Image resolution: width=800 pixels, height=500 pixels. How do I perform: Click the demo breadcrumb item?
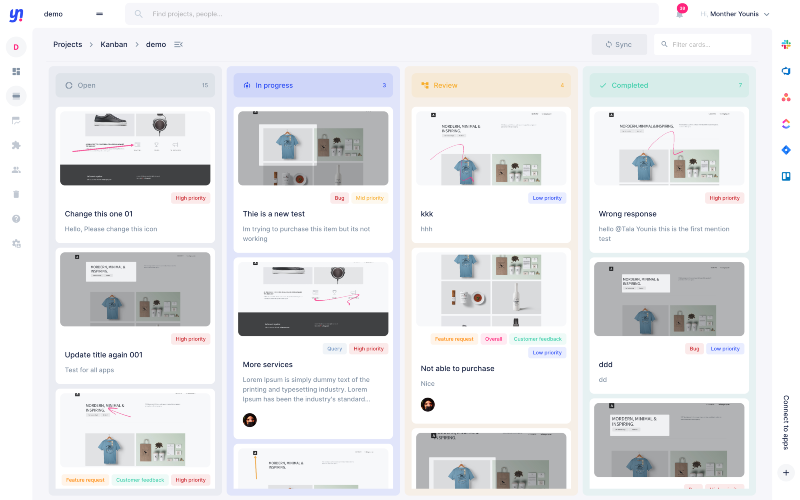[156, 44]
